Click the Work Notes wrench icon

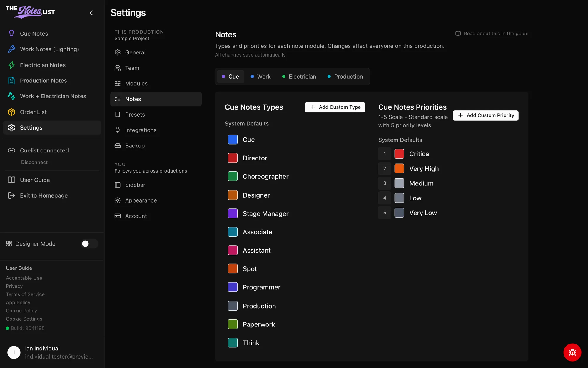pos(11,49)
